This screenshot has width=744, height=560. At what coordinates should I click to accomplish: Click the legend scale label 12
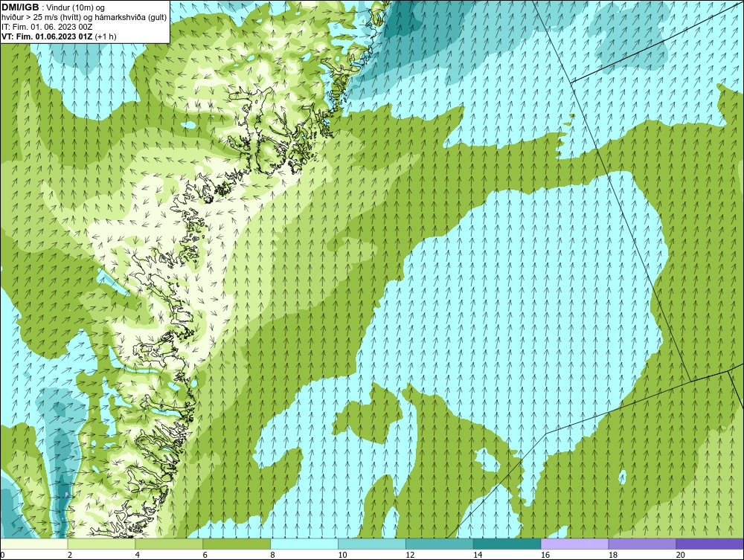410,555
